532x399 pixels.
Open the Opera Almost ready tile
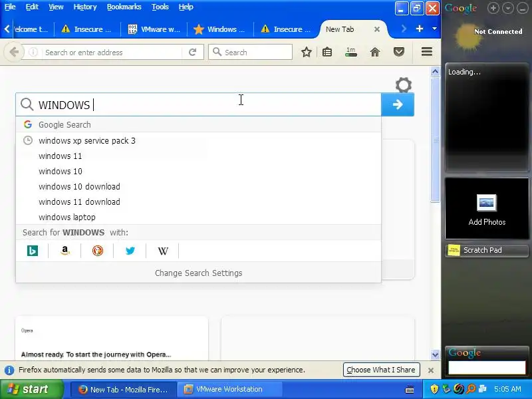112,338
